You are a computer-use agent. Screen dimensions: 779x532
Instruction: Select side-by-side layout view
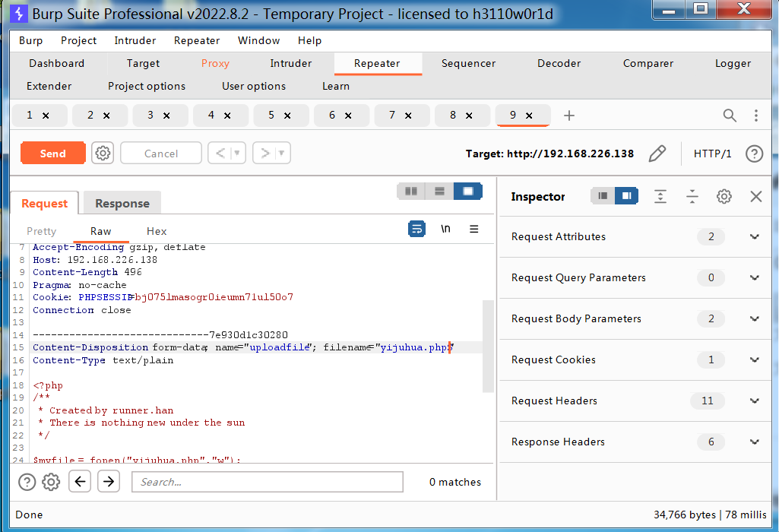click(411, 192)
